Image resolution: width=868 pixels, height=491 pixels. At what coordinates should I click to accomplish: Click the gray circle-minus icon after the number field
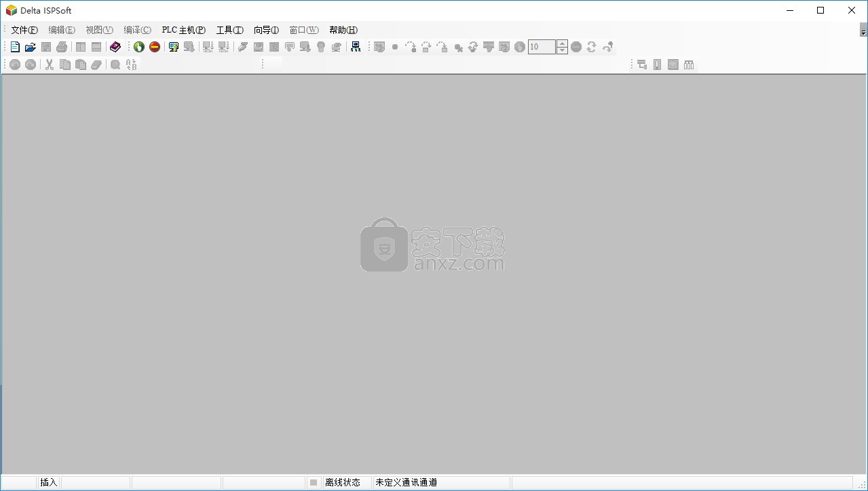coord(576,47)
